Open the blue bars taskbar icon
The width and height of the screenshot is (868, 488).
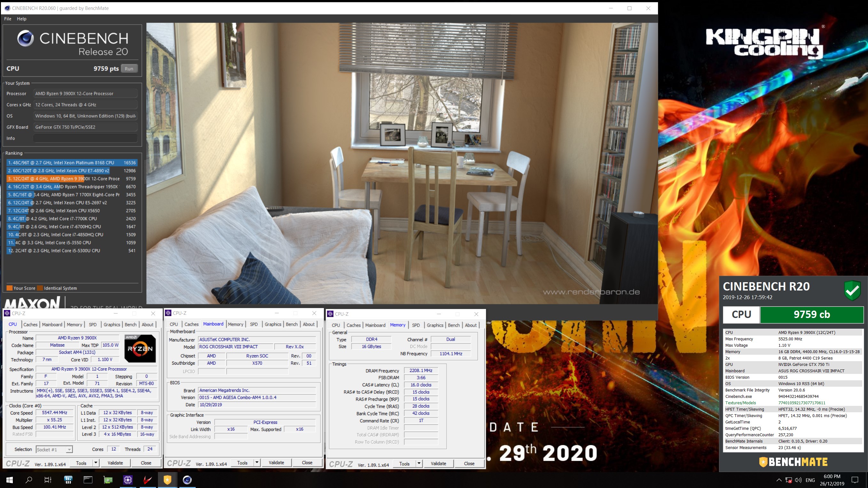[x=68, y=480]
